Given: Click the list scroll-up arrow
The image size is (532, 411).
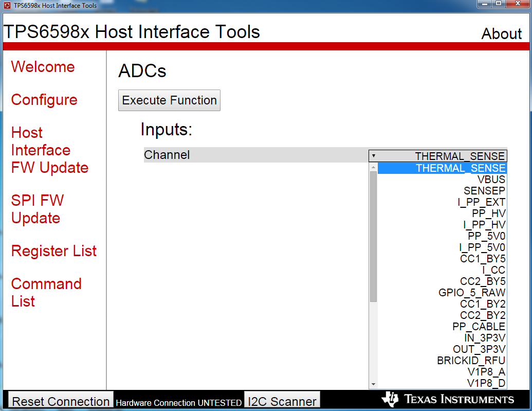Looking at the screenshot, I should (373, 167).
